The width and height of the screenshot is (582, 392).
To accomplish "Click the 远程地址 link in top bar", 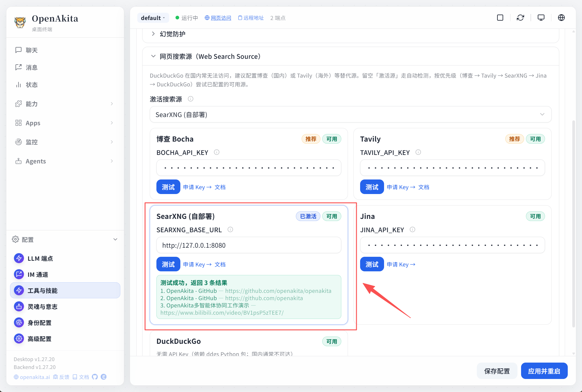I will point(251,18).
